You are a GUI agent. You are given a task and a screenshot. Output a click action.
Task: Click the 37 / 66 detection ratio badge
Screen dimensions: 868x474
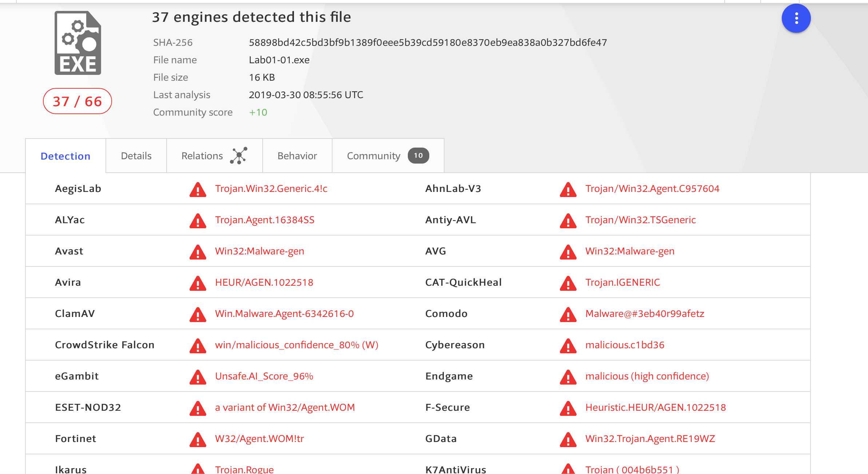pos(77,101)
